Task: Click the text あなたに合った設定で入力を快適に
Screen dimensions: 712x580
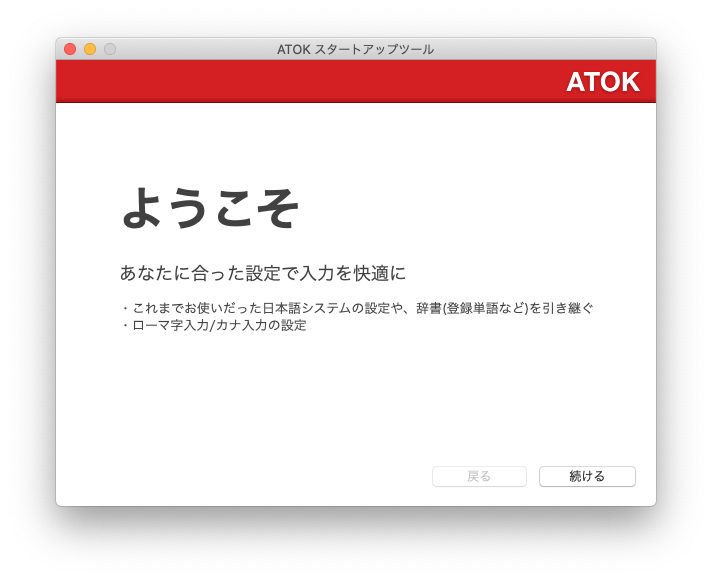Action: click(x=262, y=273)
